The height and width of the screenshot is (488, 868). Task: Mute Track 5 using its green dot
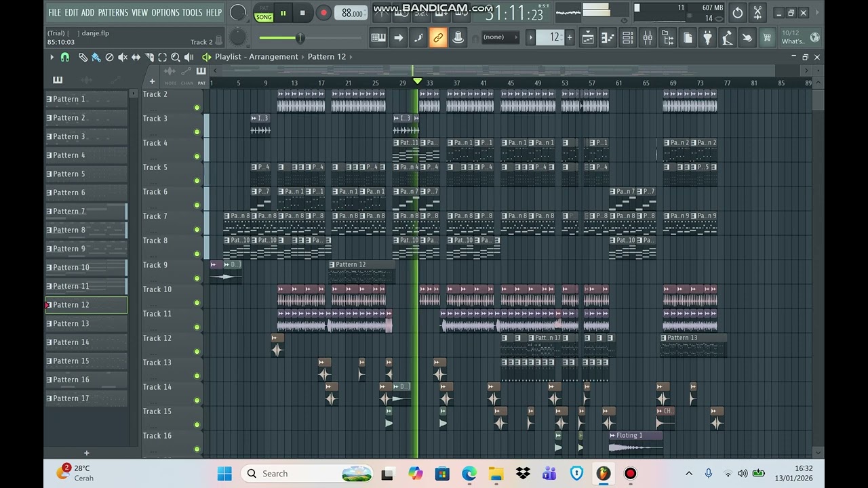[197, 181]
